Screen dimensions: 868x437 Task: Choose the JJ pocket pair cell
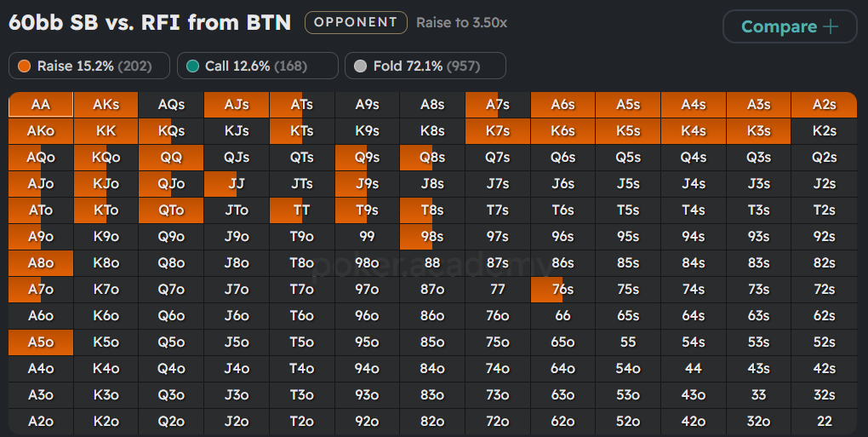[237, 184]
